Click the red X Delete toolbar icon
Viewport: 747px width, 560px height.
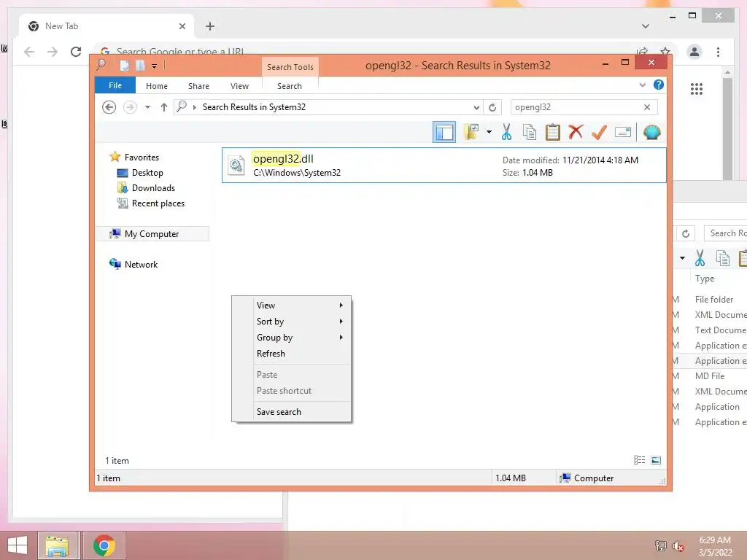576,132
